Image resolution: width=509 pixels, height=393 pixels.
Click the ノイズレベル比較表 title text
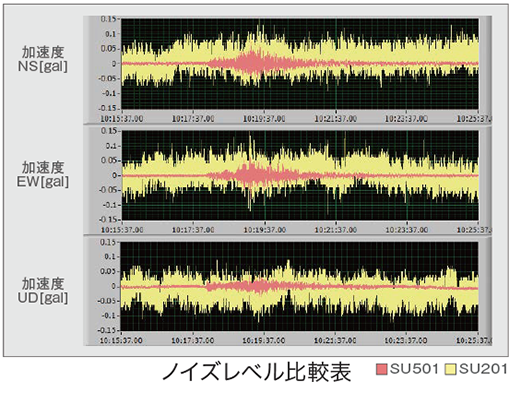(256, 371)
